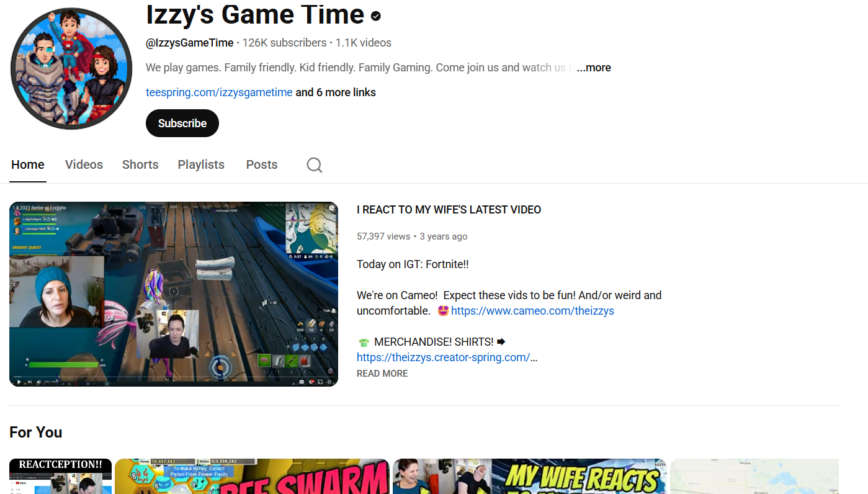Screen dimensions: 868x494
Task: Click the green shirt emoji before MERCHANDISE
Action: coord(364,342)
